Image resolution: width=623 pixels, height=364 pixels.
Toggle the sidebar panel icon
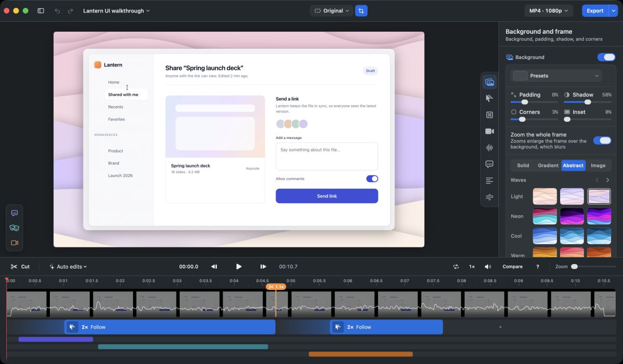(x=41, y=10)
